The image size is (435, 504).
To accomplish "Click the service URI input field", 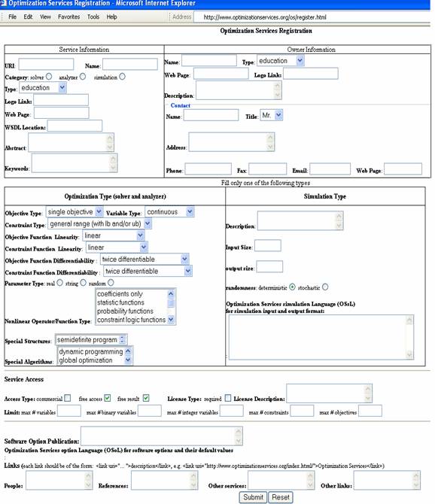I will pyautogui.click(x=47, y=64).
